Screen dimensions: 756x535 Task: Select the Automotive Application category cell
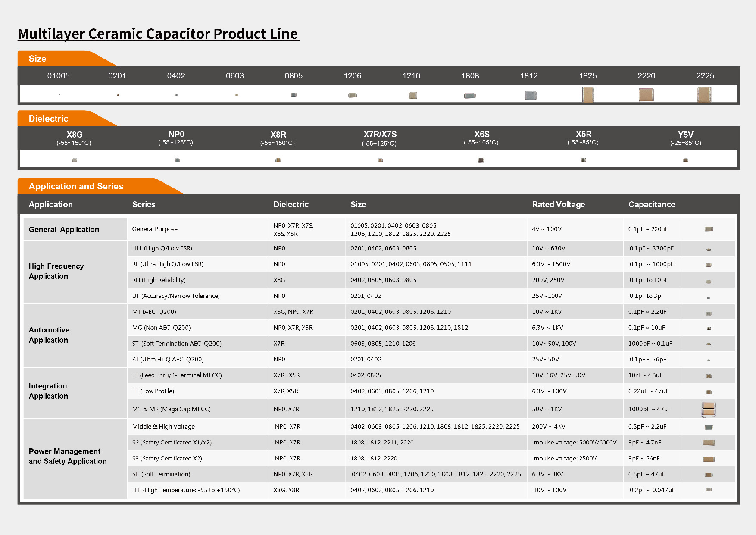49,335
